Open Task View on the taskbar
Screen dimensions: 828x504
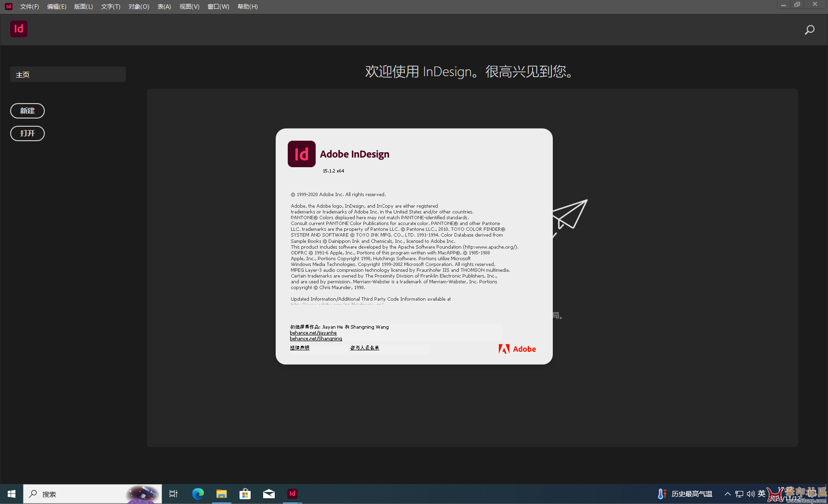[174, 494]
